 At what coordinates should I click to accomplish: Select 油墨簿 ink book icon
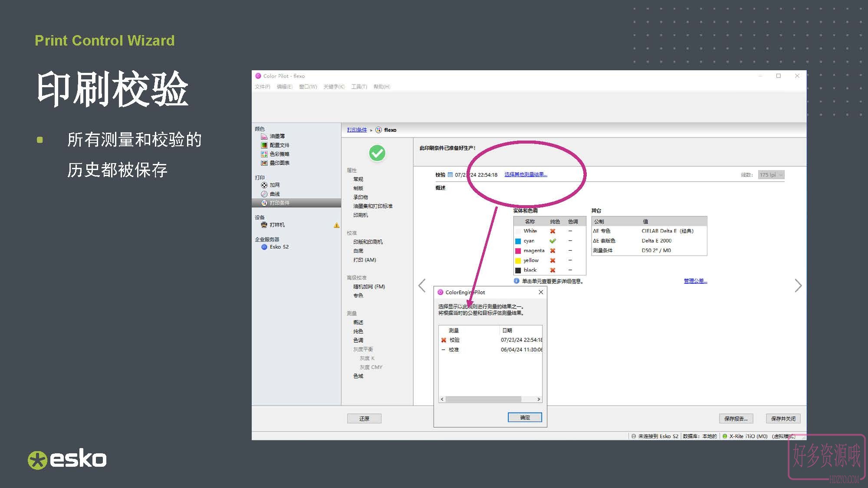264,136
